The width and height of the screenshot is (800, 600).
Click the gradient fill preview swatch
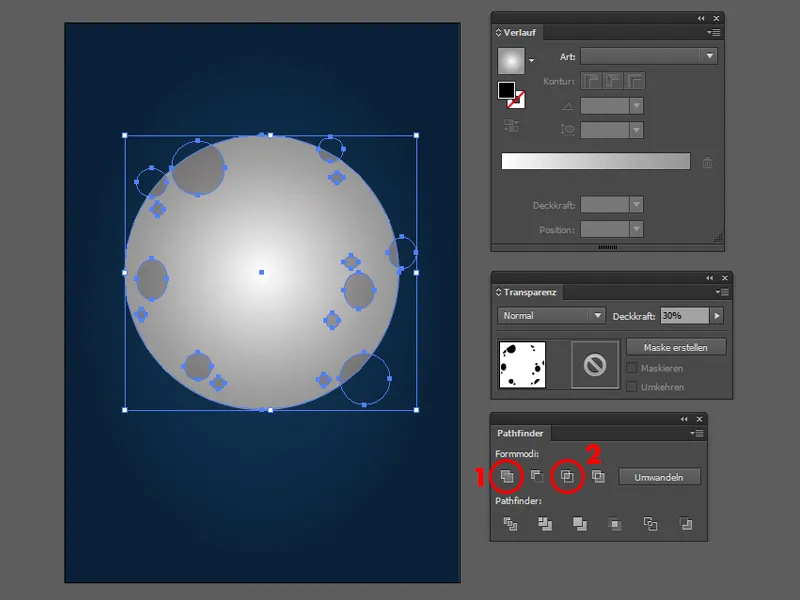511,61
